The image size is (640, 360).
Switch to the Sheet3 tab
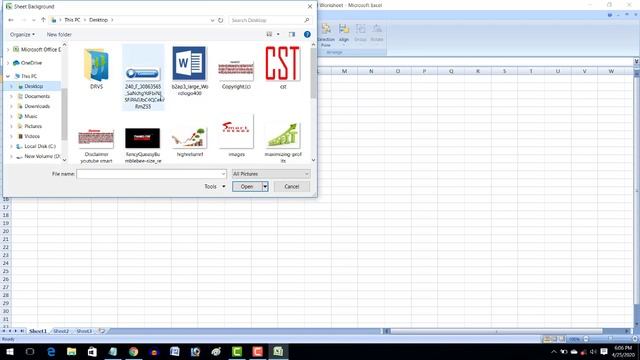tap(84, 331)
